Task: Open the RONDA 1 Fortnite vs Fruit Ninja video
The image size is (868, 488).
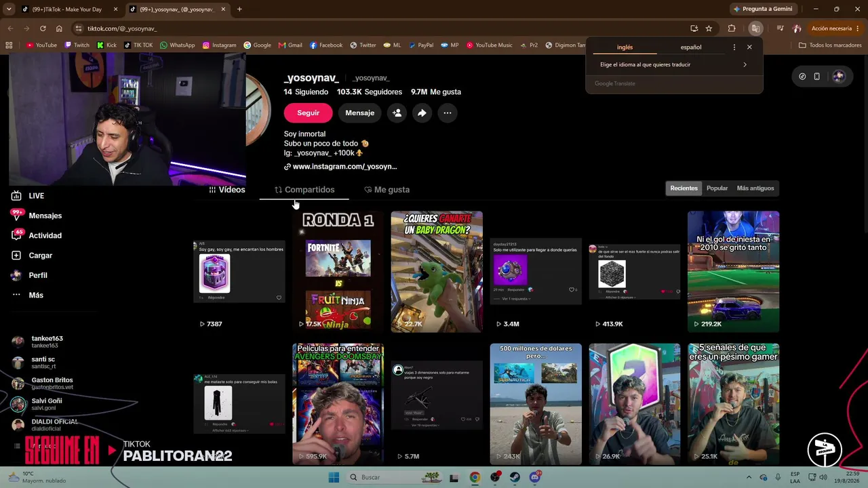Action: [x=338, y=272]
